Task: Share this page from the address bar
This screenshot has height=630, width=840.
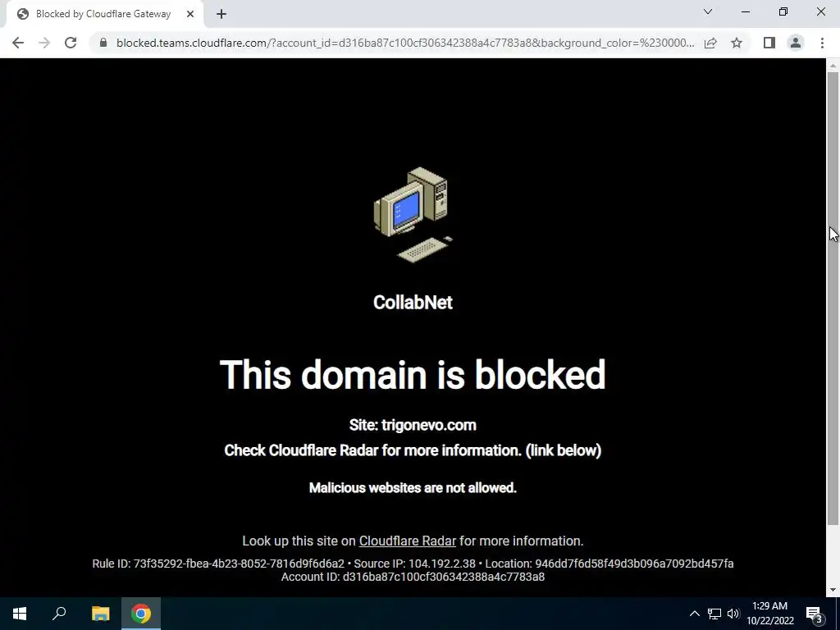Action: [x=710, y=43]
